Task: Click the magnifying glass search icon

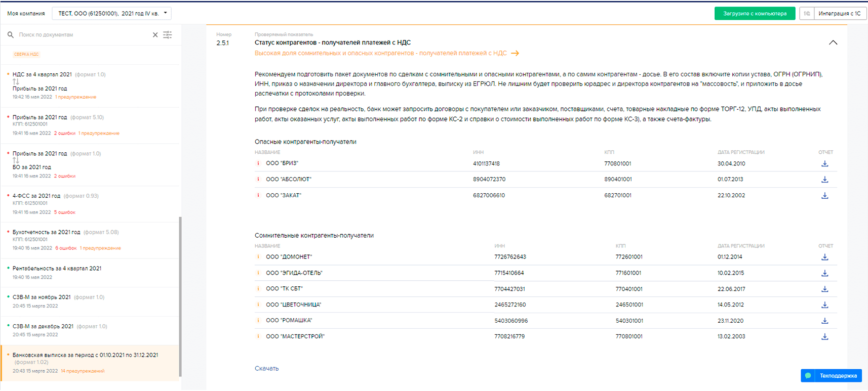Action: [11, 35]
